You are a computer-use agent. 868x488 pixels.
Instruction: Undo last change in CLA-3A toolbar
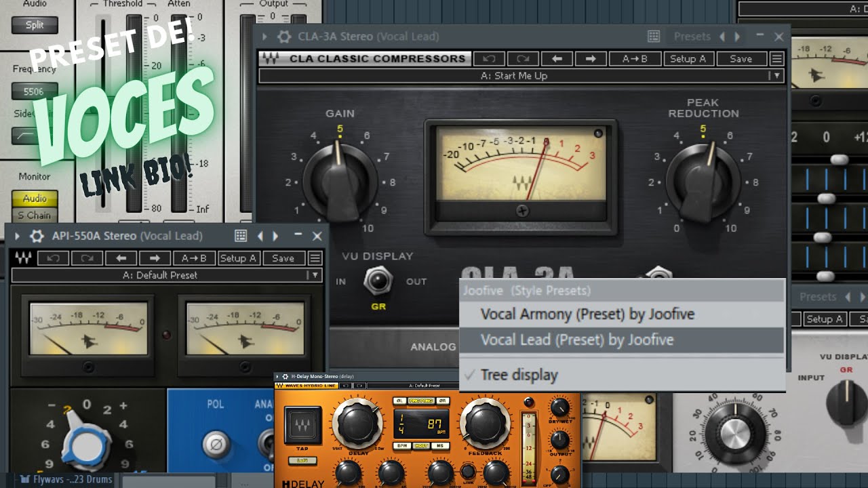click(489, 59)
